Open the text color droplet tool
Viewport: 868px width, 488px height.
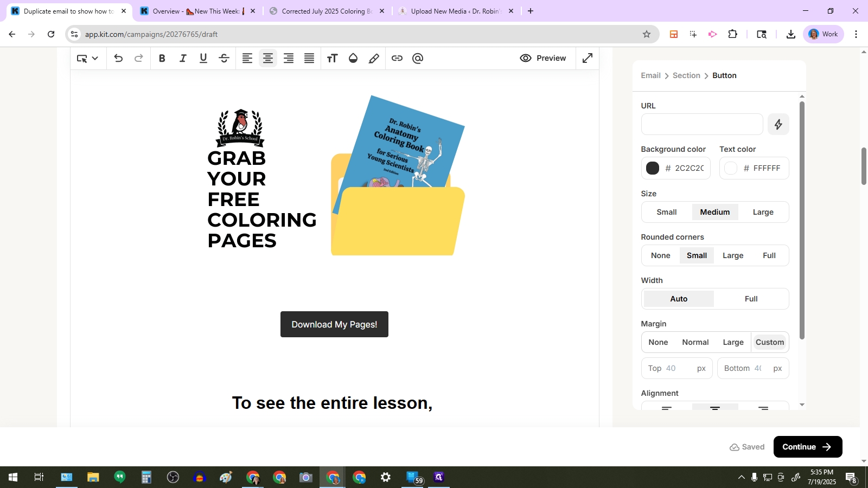point(353,59)
